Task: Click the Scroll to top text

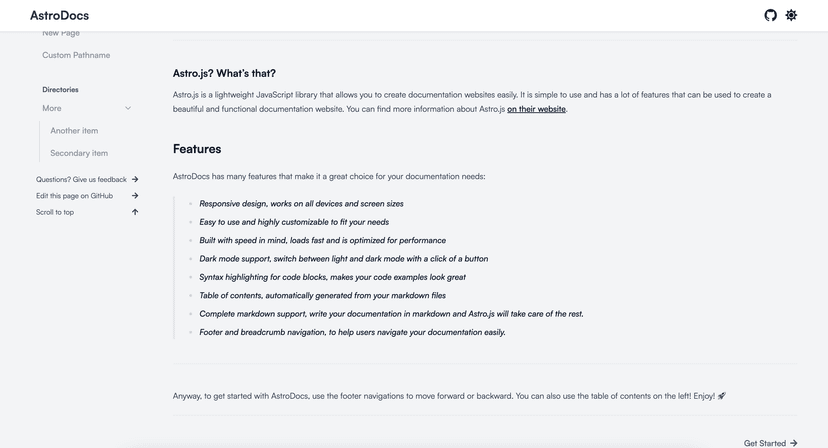Action: tap(55, 212)
